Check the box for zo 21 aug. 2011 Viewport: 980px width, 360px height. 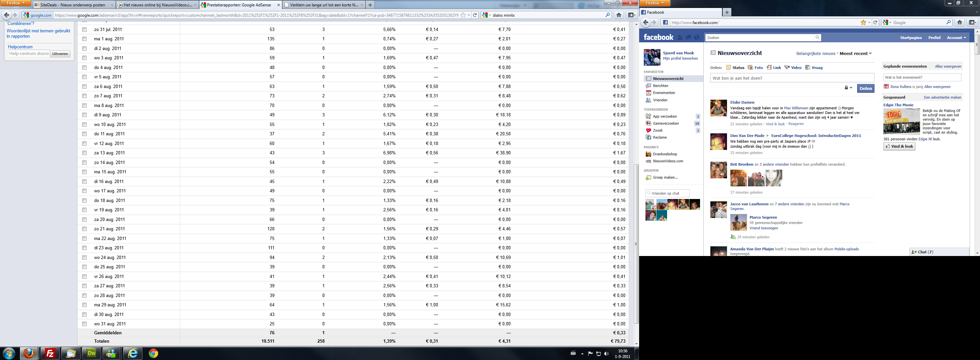pyautogui.click(x=85, y=229)
